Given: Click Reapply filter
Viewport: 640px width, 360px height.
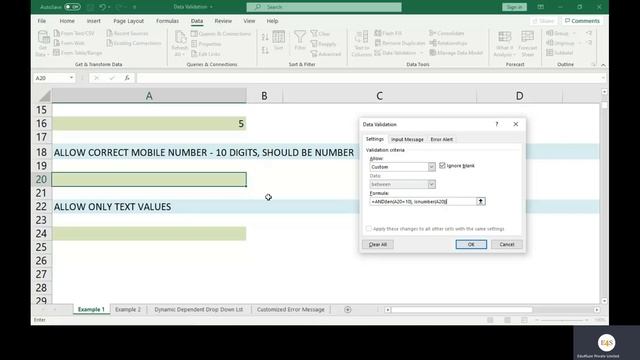Looking at the screenshot, I should [323, 44].
